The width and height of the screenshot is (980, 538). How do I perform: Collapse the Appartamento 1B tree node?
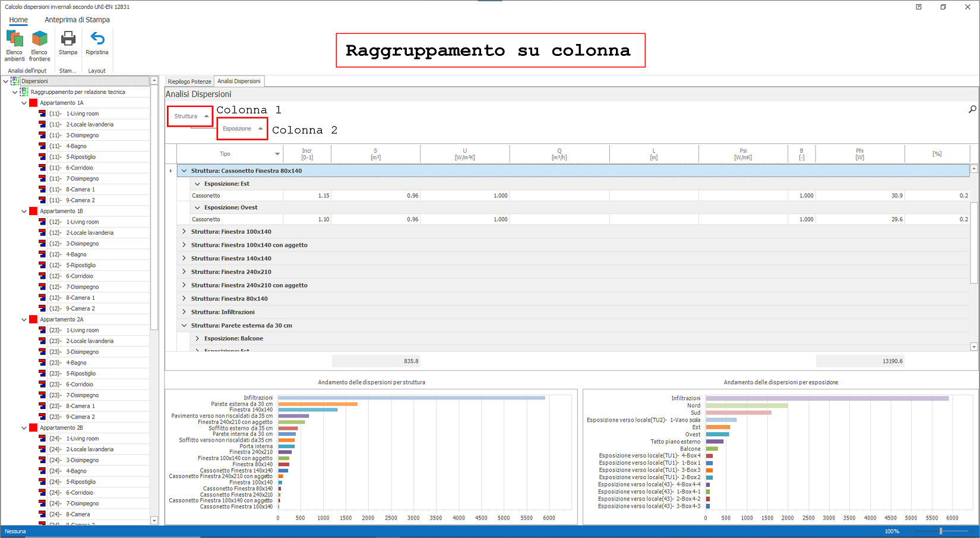point(24,211)
